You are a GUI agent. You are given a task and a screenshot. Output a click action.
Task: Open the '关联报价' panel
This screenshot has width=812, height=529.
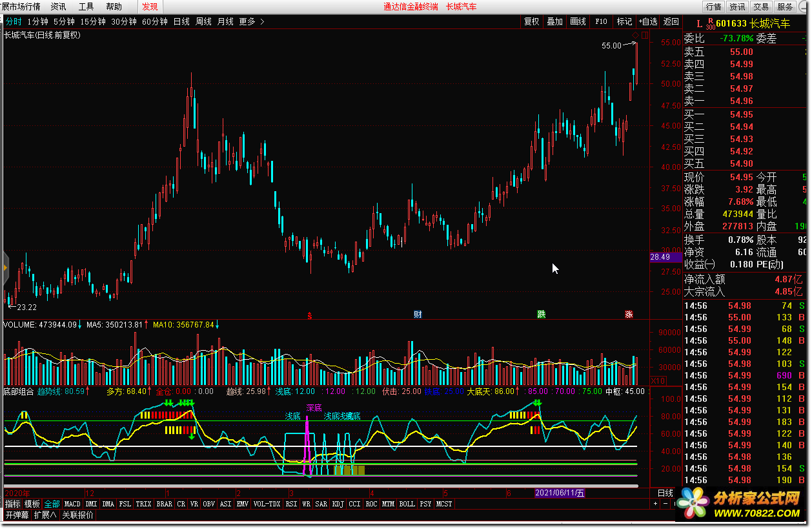78,515
